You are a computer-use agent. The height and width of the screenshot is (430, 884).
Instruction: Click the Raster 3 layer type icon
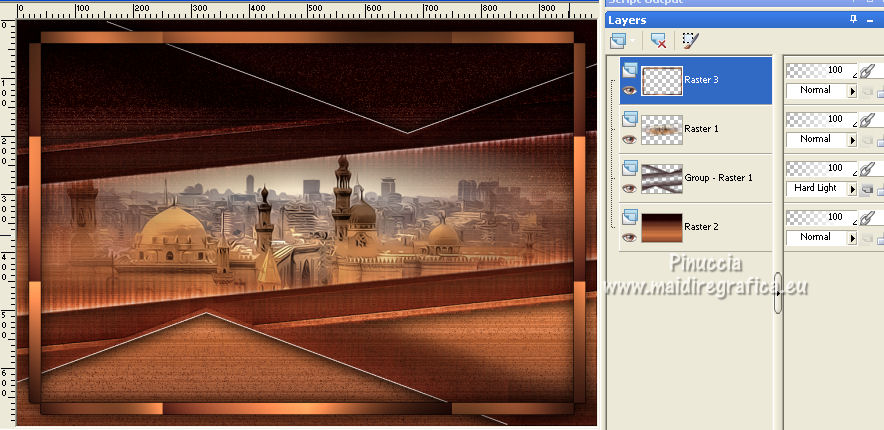630,70
